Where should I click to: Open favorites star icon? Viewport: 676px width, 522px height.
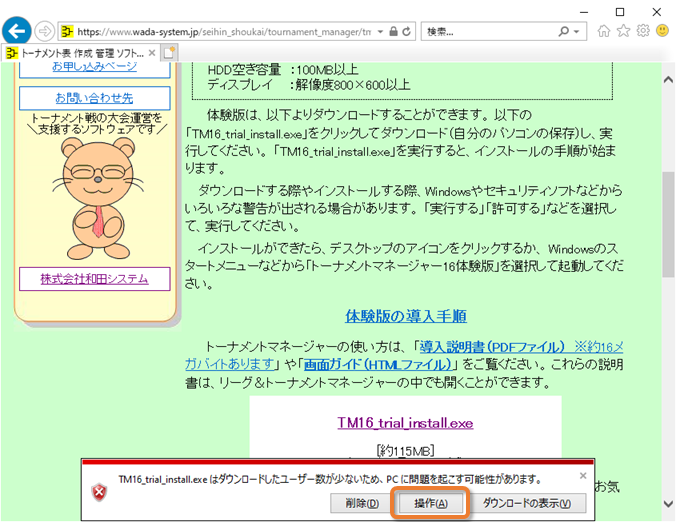click(625, 31)
